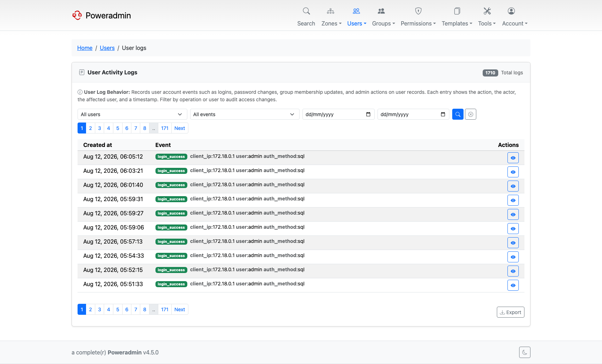Click Next in the bottom pagination

click(180, 309)
